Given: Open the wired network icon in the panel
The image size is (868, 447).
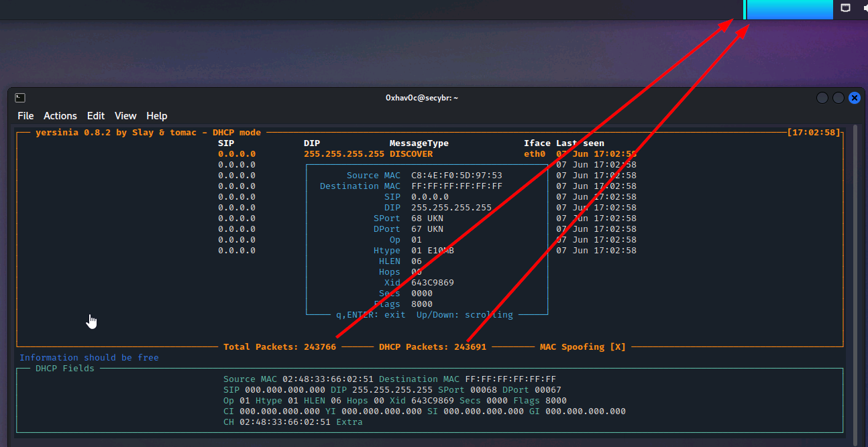Looking at the screenshot, I should point(846,8).
